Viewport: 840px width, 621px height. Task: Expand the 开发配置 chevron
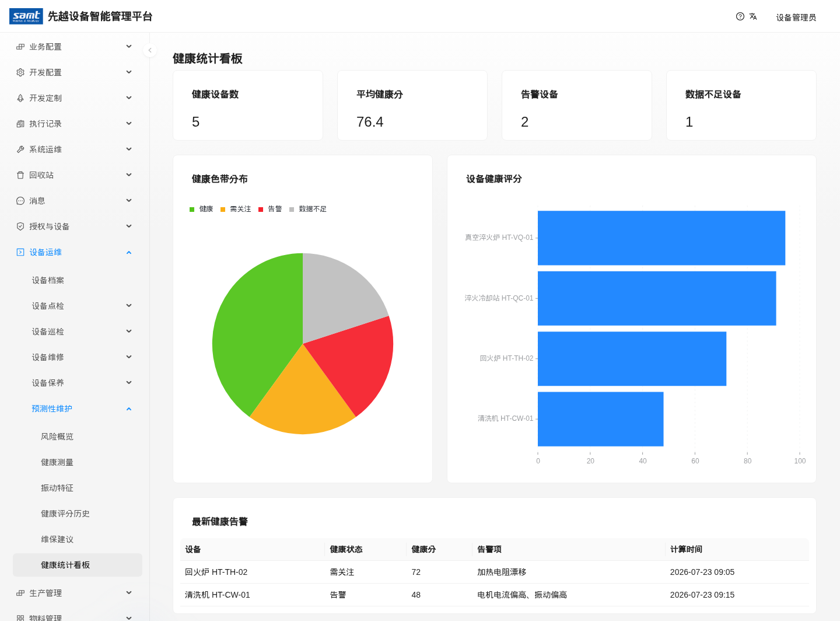[129, 72]
